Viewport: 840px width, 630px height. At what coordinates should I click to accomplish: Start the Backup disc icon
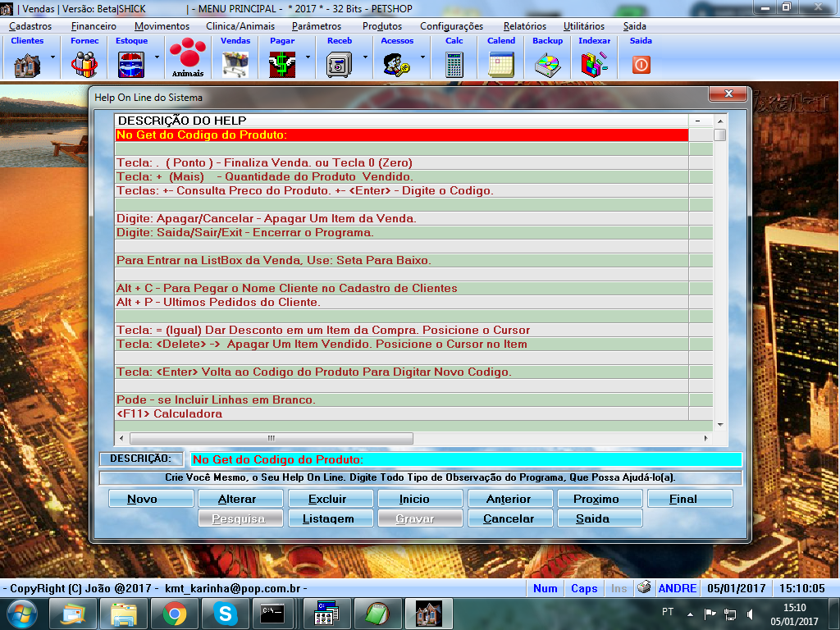point(547,66)
